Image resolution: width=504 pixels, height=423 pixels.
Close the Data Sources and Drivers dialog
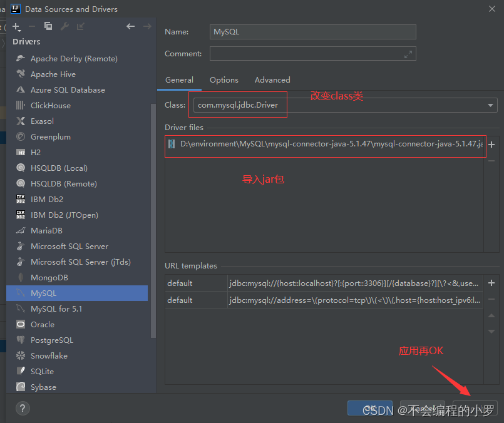click(491, 9)
